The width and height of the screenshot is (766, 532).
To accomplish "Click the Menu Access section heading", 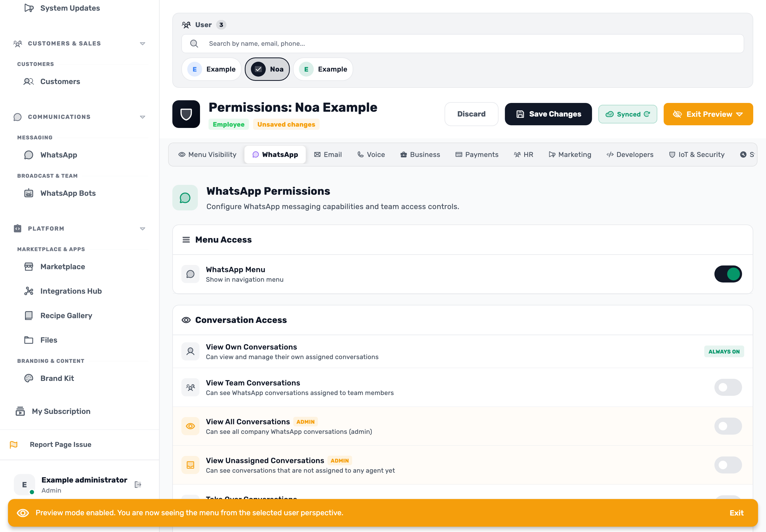I will [x=223, y=240].
